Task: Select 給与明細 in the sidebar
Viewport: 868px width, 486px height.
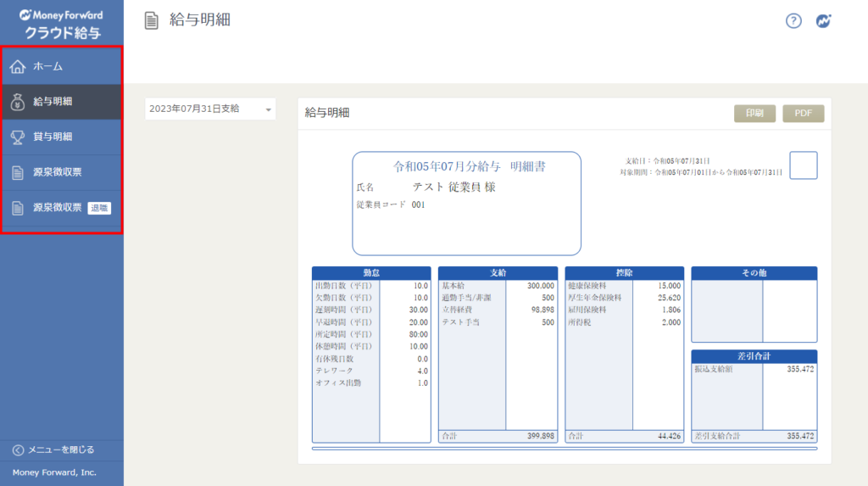Action: pyautogui.click(x=61, y=102)
